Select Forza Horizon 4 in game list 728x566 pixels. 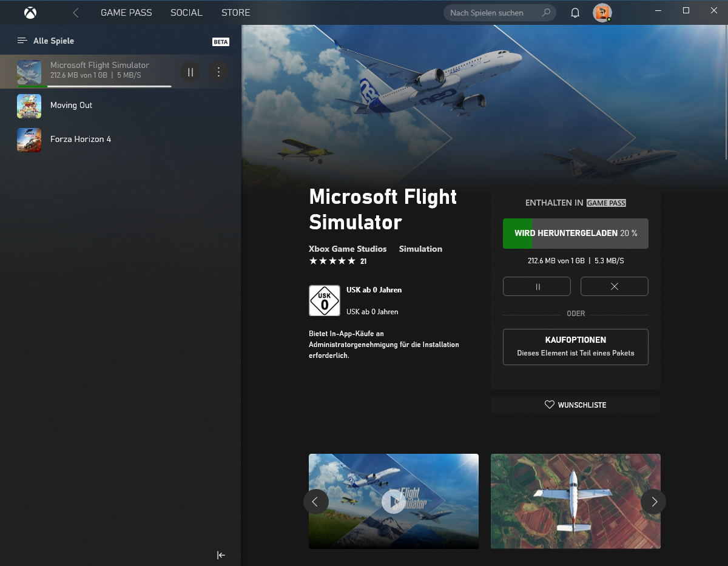(121, 140)
